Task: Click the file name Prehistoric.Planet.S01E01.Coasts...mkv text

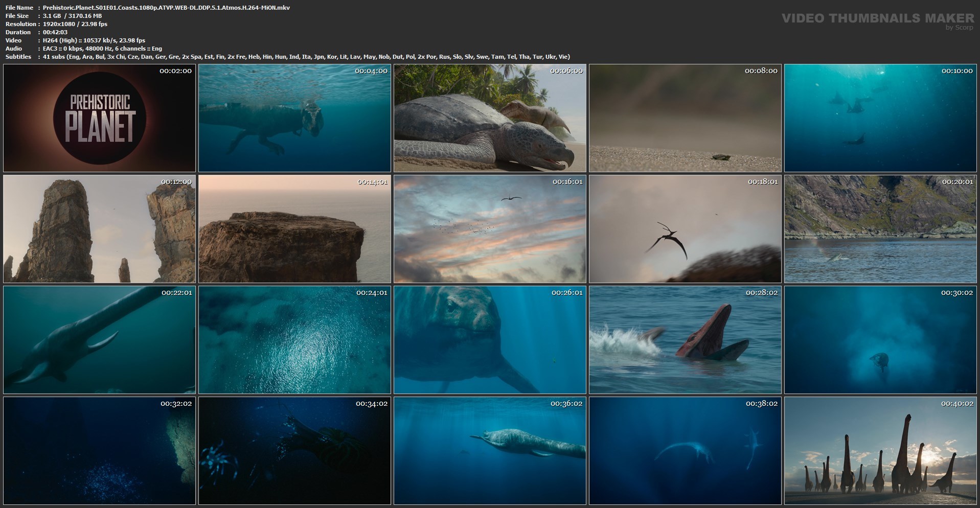Action: click(166, 8)
